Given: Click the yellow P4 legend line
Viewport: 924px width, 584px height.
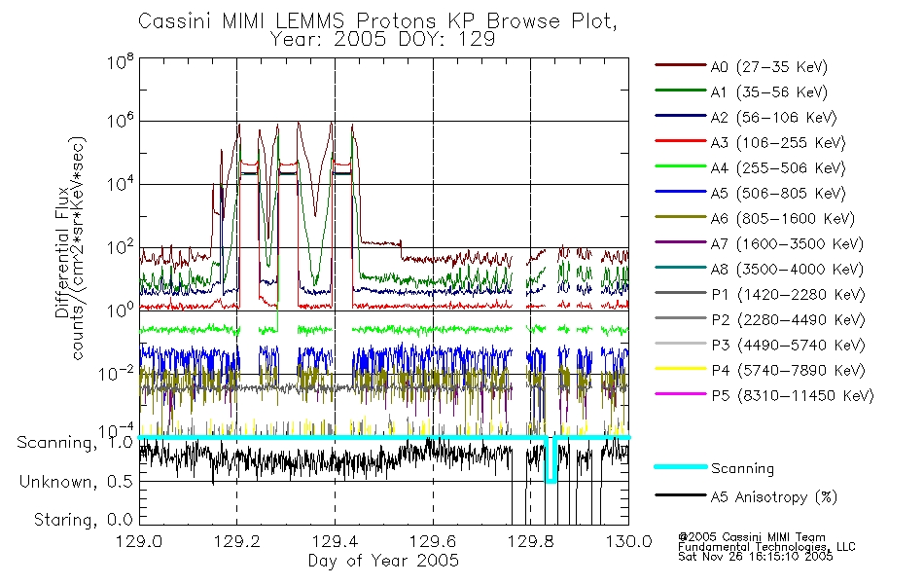Looking at the screenshot, I should click(x=681, y=369).
